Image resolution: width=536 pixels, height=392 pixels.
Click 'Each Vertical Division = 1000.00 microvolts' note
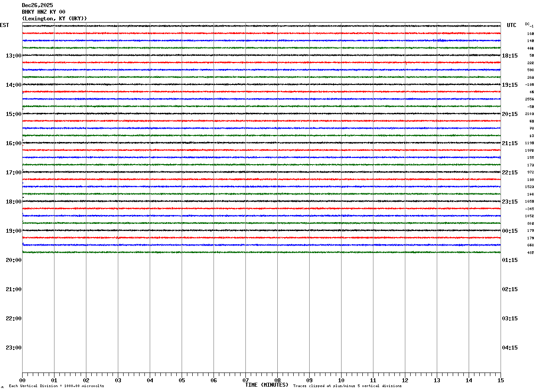click(x=56, y=386)
